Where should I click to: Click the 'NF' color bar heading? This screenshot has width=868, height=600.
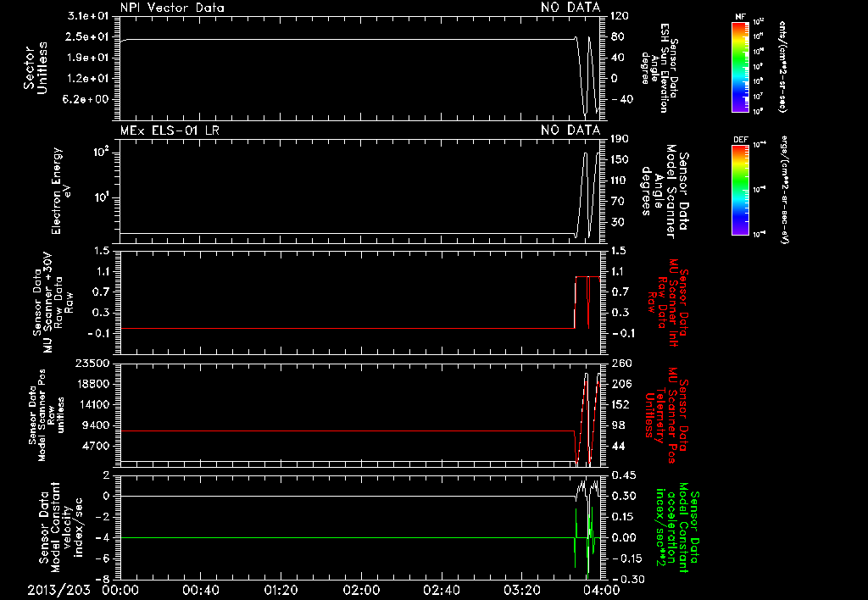(x=740, y=17)
